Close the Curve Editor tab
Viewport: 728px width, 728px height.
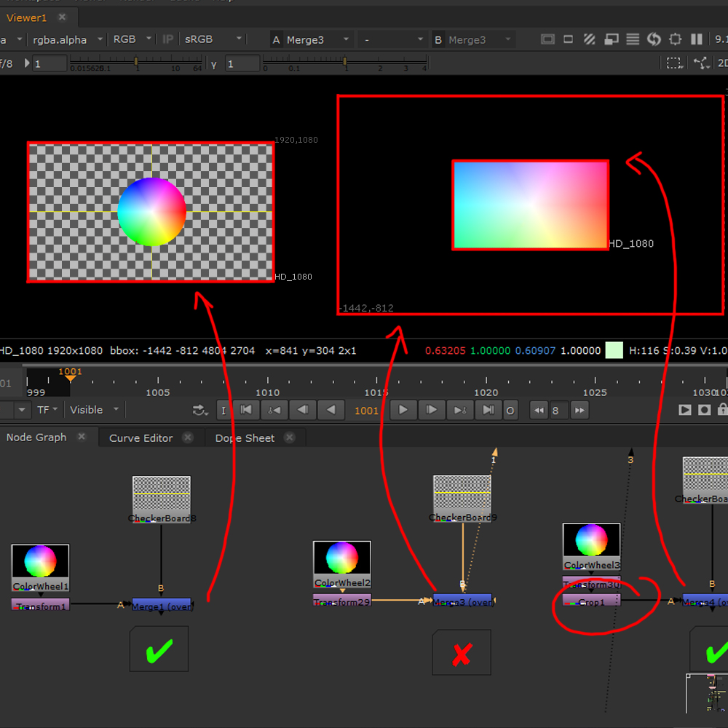188,438
